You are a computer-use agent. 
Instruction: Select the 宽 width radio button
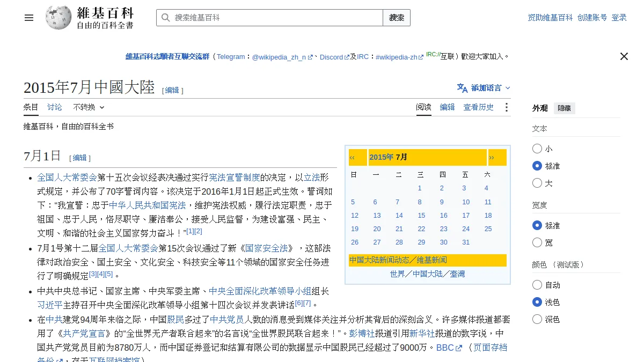pyautogui.click(x=537, y=243)
